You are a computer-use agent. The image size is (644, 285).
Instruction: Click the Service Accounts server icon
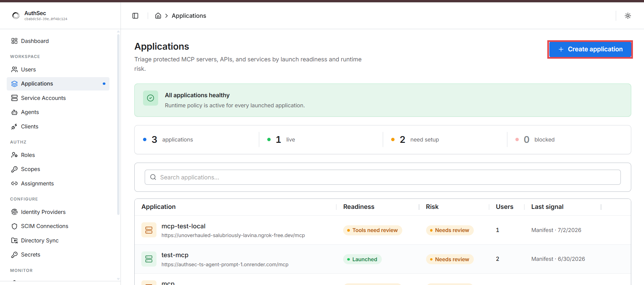tap(14, 98)
